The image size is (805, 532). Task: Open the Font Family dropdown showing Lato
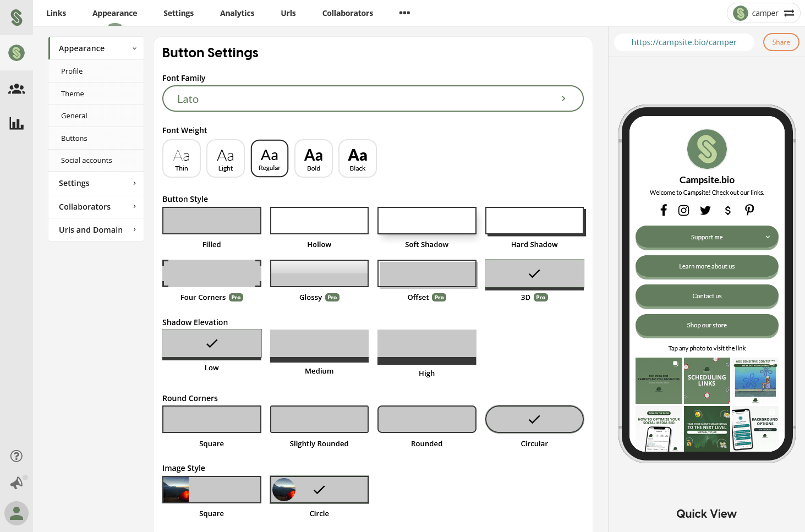pos(373,98)
